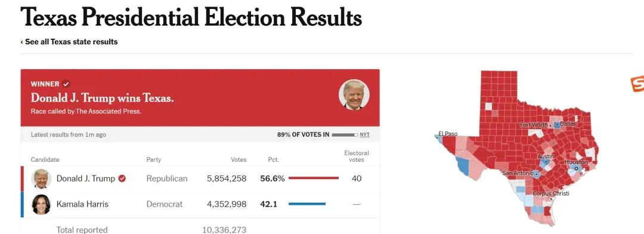644x234 pixels.
Task: Select the Dallas marker on the Texas map
Action: pyautogui.click(x=557, y=124)
